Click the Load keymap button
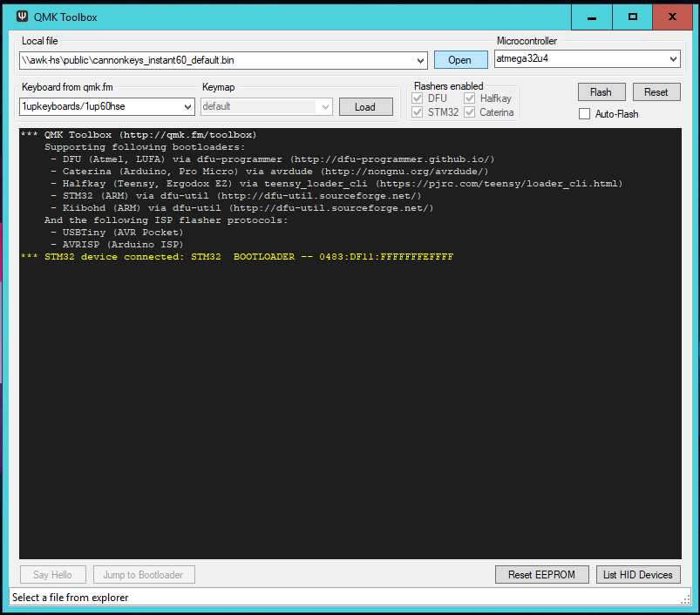The height and width of the screenshot is (615, 700). click(364, 107)
